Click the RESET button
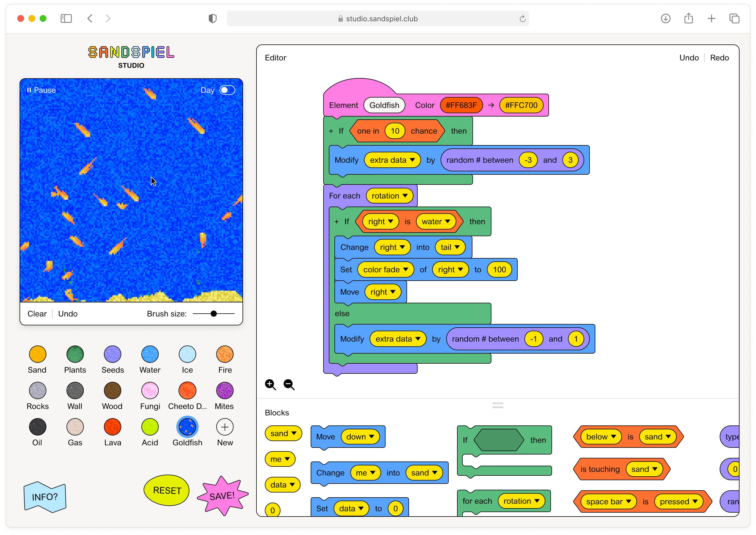Viewport: 756px width, 535px height. pos(167,490)
